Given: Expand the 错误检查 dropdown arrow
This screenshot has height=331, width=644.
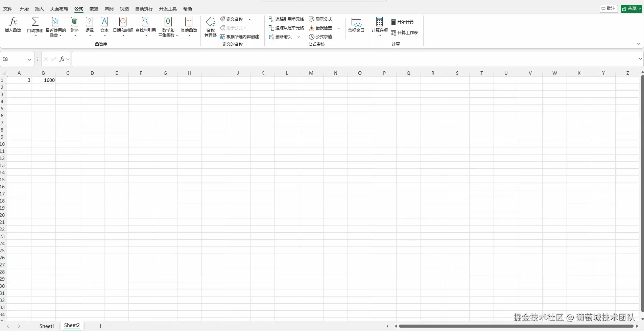Looking at the screenshot, I should (339, 28).
